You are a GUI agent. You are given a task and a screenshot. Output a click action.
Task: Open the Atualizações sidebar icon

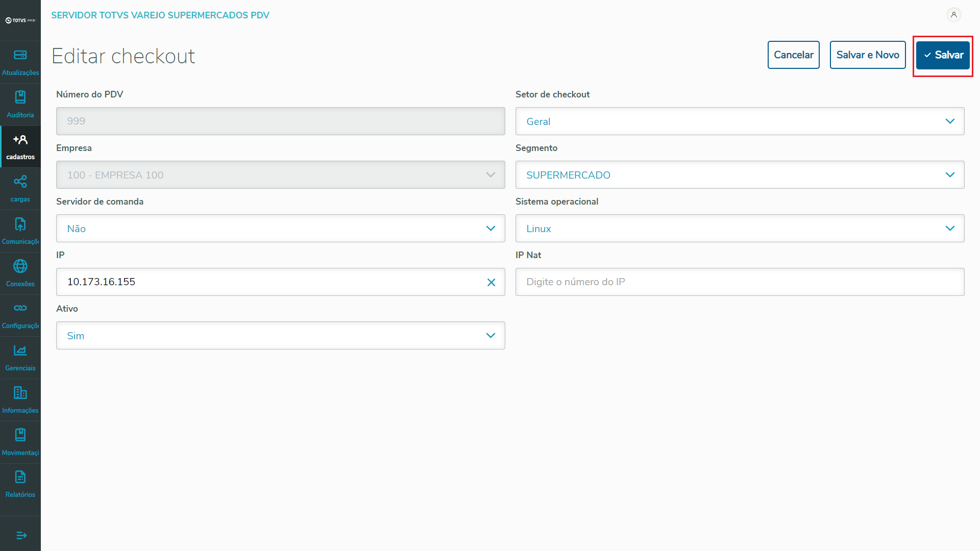(20, 55)
